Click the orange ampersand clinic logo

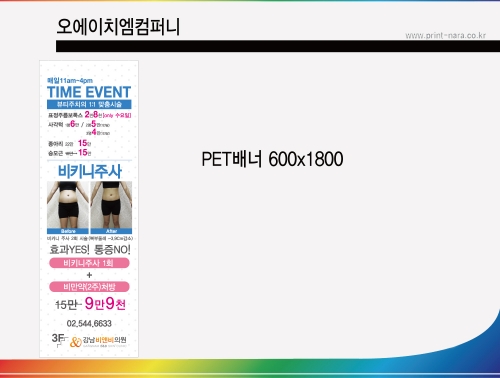(x=76, y=342)
